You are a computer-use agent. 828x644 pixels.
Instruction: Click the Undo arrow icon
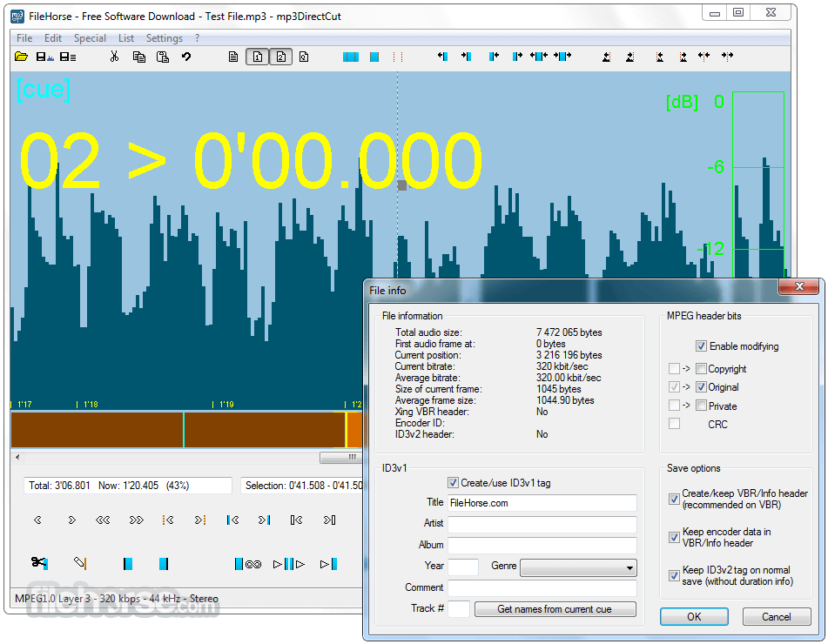[185, 57]
